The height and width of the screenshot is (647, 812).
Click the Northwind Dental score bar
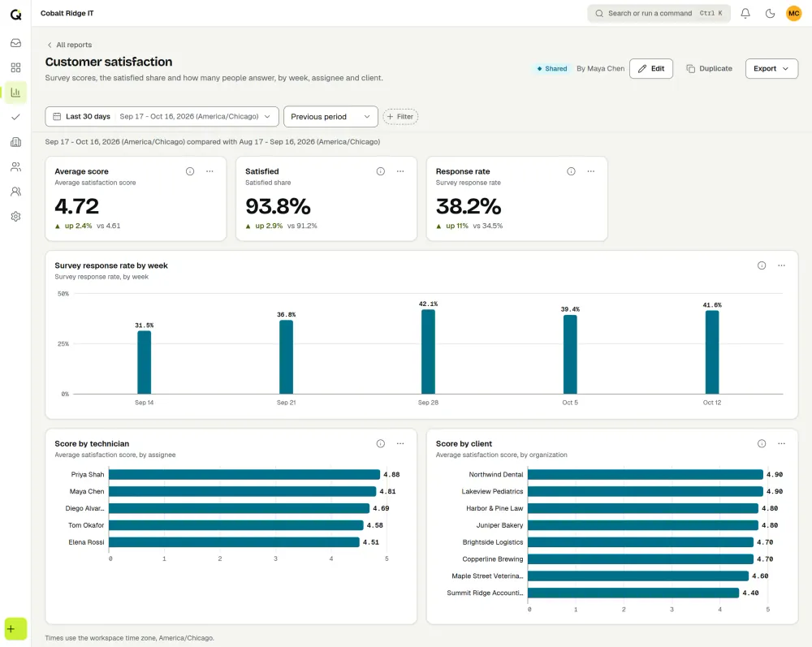pyautogui.click(x=646, y=475)
